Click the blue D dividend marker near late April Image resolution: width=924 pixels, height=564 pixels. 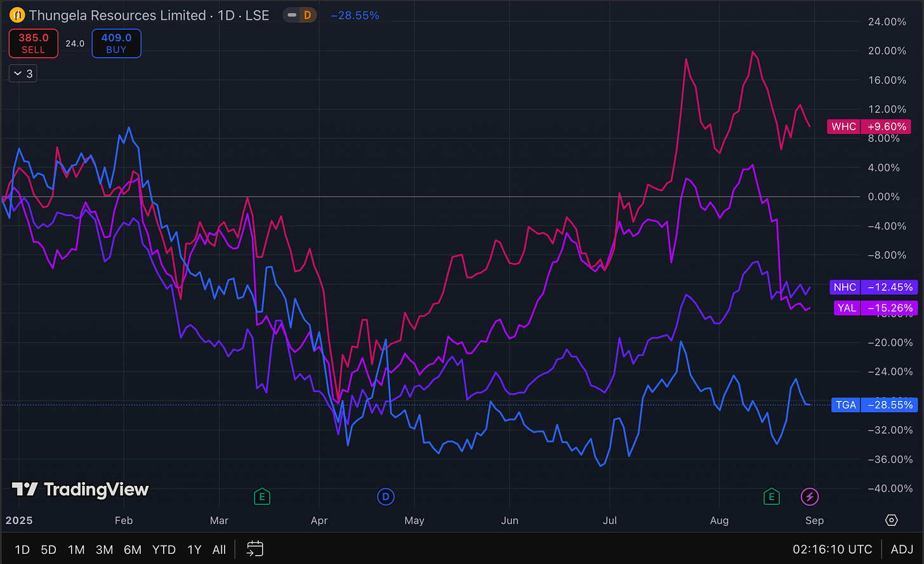386,497
